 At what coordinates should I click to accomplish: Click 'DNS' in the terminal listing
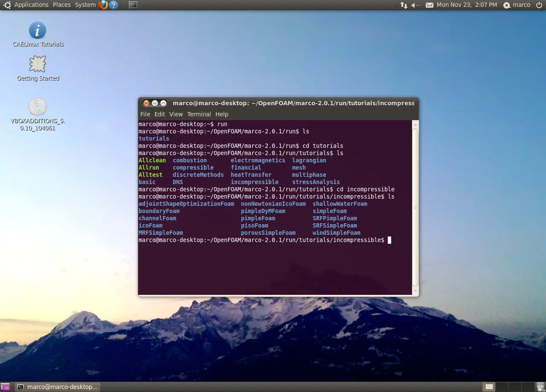pyautogui.click(x=178, y=182)
